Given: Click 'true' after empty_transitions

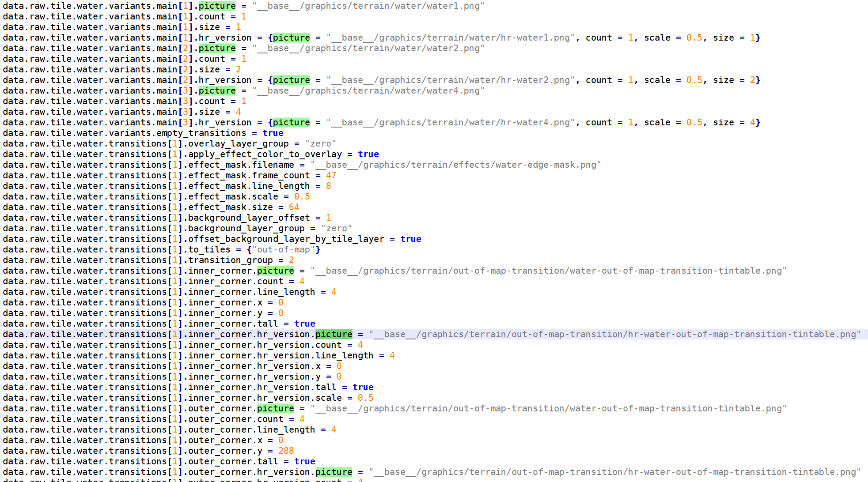Looking at the screenshot, I should (x=273, y=133).
